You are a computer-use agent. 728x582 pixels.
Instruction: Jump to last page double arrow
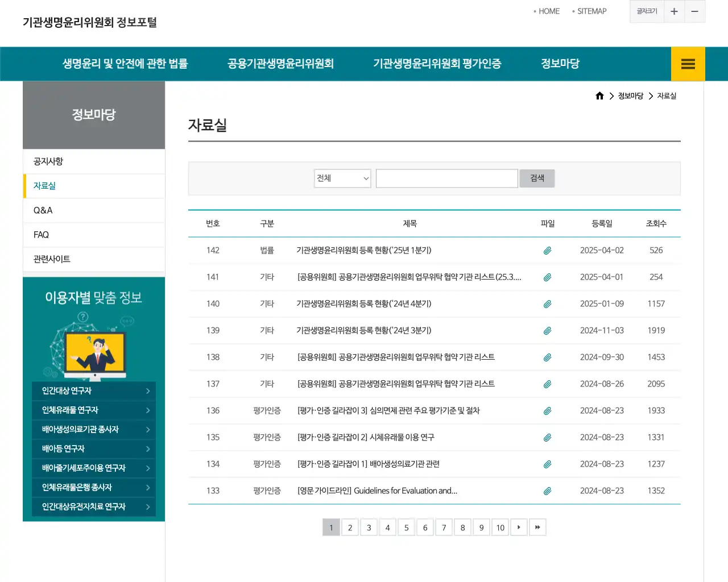[537, 527]
